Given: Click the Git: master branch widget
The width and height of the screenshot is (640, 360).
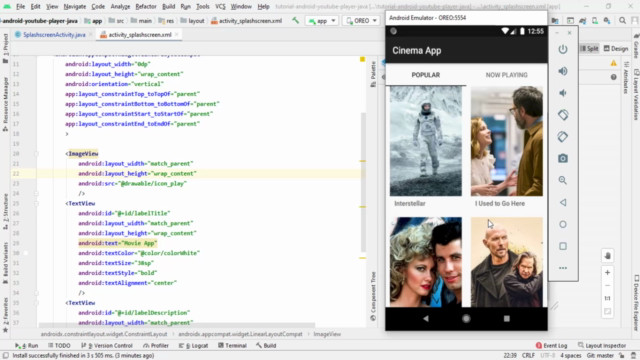Looking at the screenshot, I should coord(600,356).
